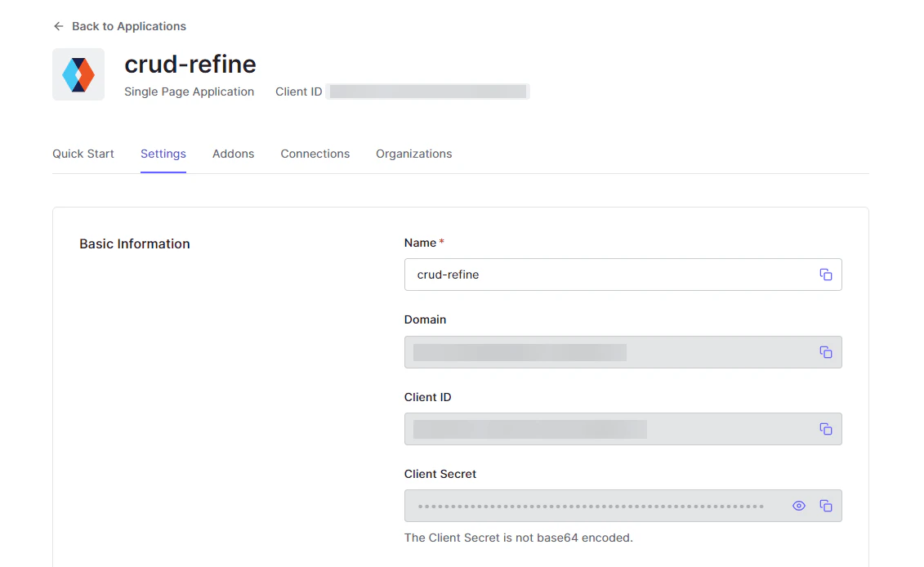This screenshot has height=567, width=924.
Task: Click the Domain field
Action: (x=572, y=351)
